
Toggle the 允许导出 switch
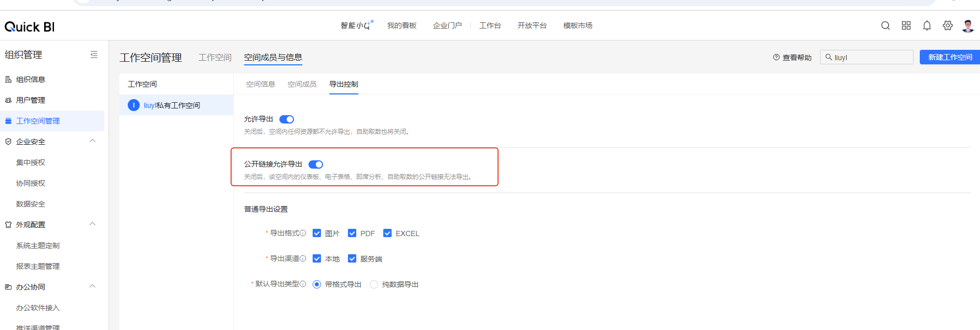click(x=287, y=119)
